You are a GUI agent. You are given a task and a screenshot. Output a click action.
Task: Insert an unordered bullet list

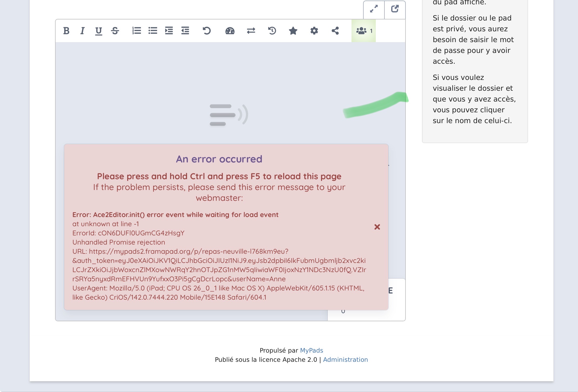[153, 31]
